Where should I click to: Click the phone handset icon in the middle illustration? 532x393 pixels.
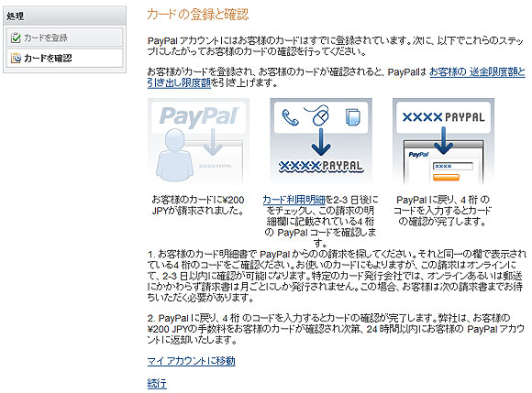(x=290, y=117)
